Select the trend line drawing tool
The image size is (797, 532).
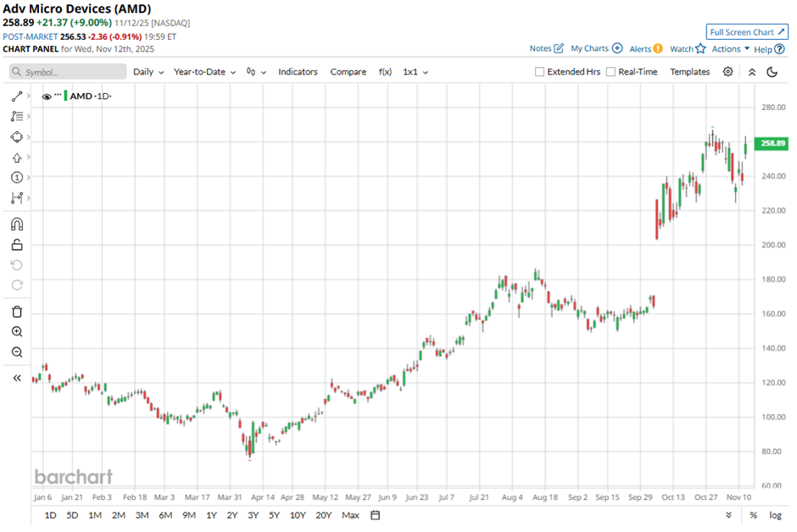coord(17,96)
